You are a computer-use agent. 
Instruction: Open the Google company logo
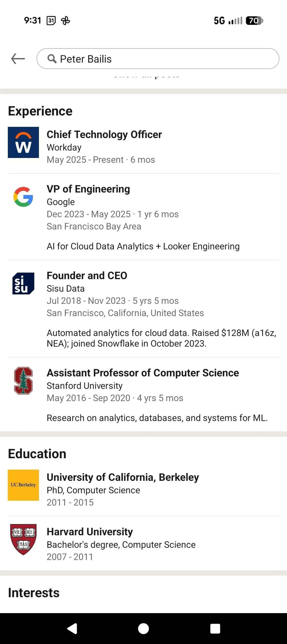point(23,197)
